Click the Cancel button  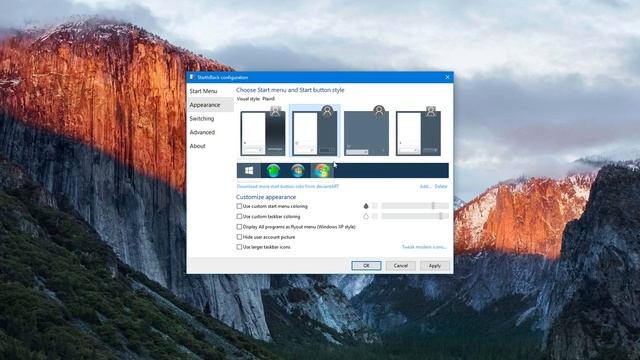(x=400, y=266)
